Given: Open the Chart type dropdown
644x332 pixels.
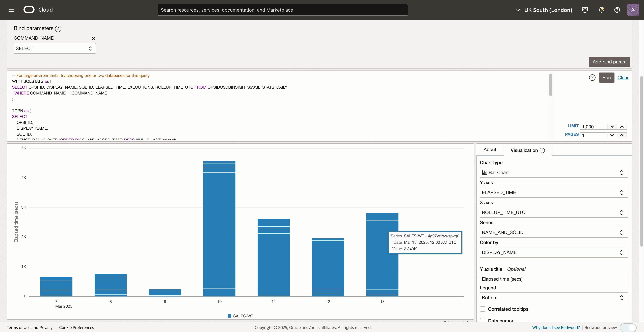Looking at the screenshot, I should [x=554, y=172].
